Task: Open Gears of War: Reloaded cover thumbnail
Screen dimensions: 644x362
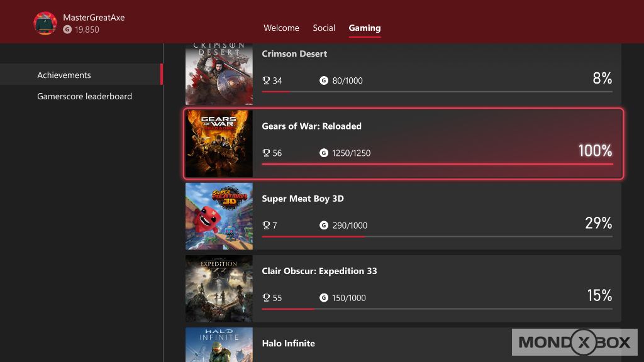Action: tap(219, 144)
